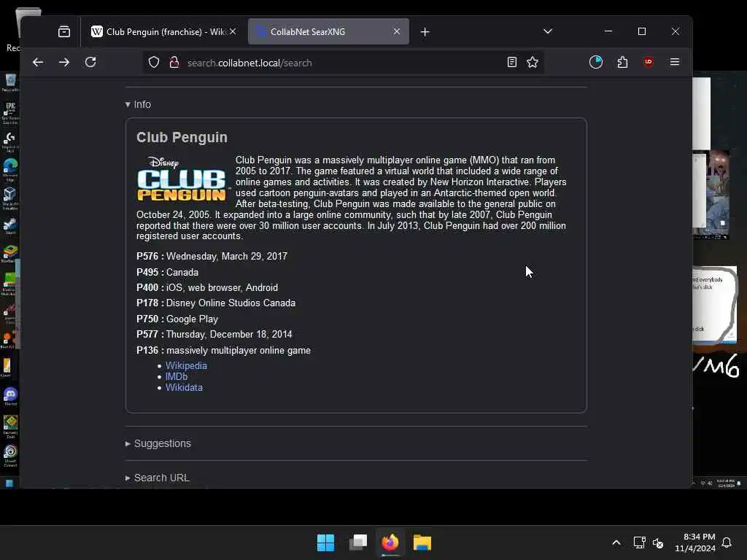Select the P577 Thursday, December 18, 2014 row
747x560 pixels.
point(214,334)
